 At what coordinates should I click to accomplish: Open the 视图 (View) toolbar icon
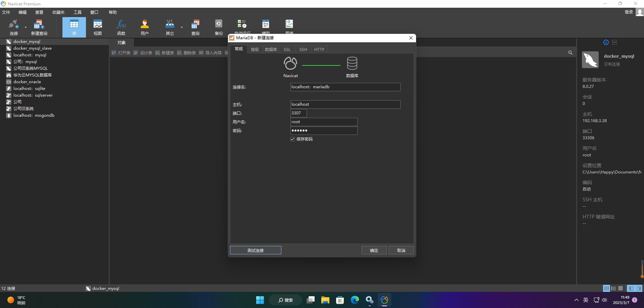point(98,27)
